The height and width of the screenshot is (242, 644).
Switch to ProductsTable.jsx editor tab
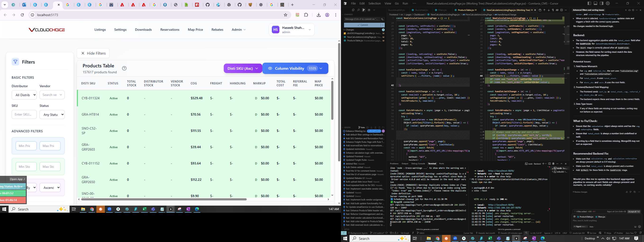[466, 10]
